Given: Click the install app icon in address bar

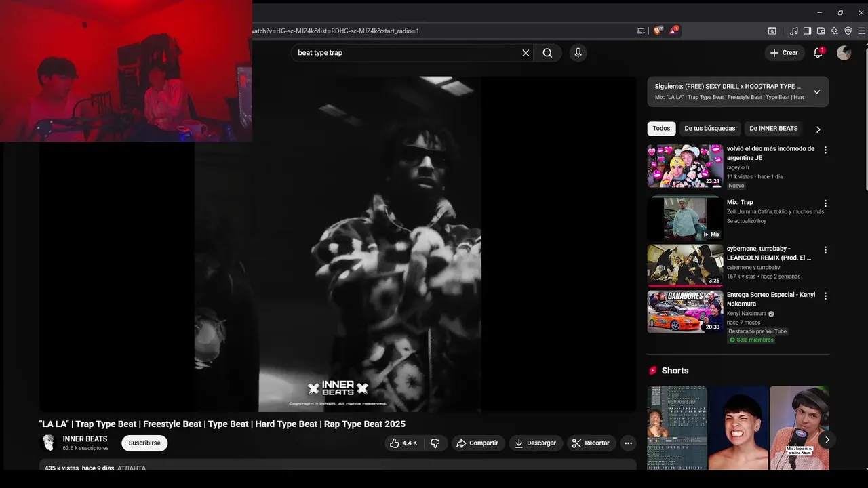Looking at the screenshot, I should [x=641, y=30].
